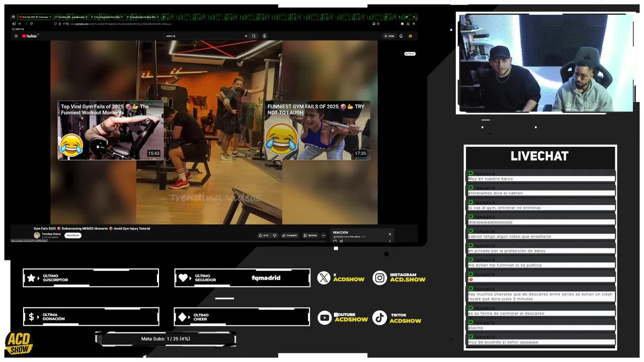Open the YouTube notifications bell
The width and height of the screenshot is (644, 362).
pos(401,36)
